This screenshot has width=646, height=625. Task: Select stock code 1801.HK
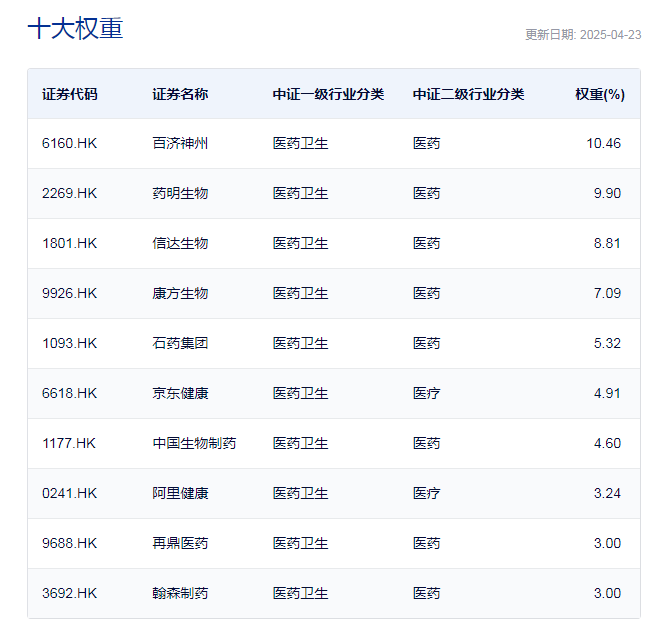(x=70, y=243)
